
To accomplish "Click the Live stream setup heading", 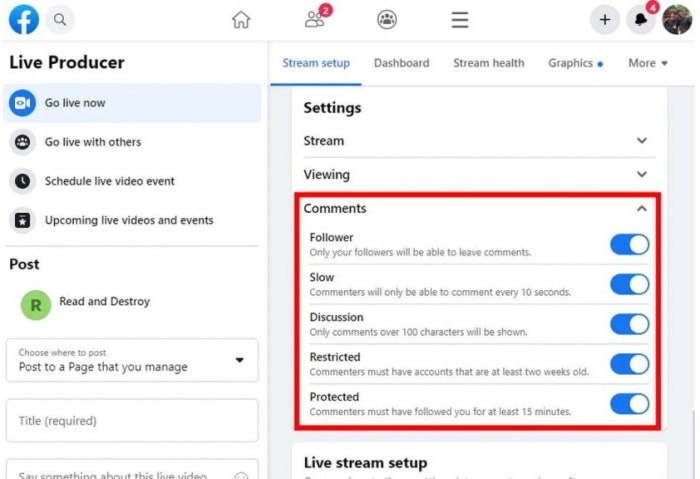I will coord(365,463).
